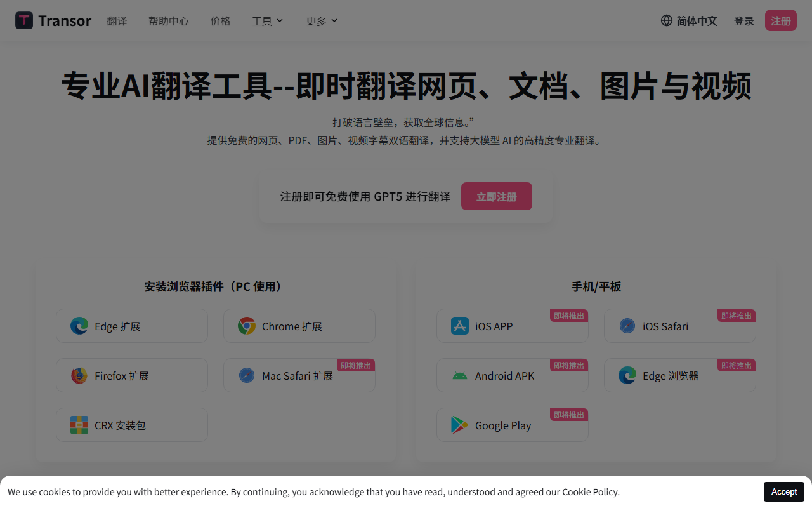Open the 简体中文 language selector
The width and height of the screenshot is (812, 508).
(690, 21)
